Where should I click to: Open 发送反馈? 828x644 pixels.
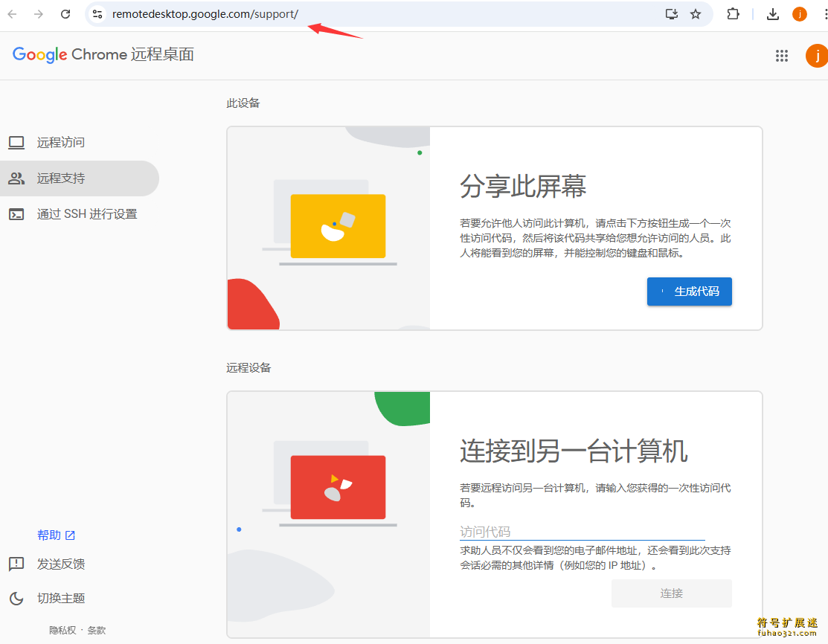[61, 564]
